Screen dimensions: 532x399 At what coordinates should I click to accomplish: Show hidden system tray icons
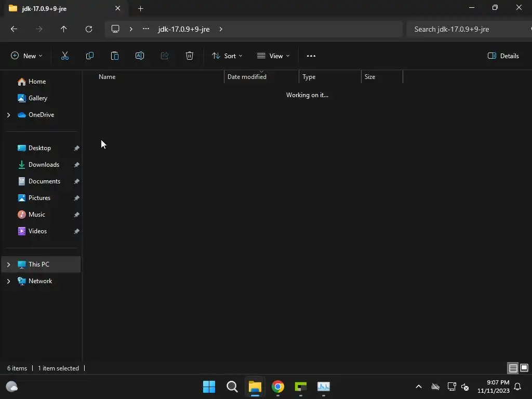419,387
